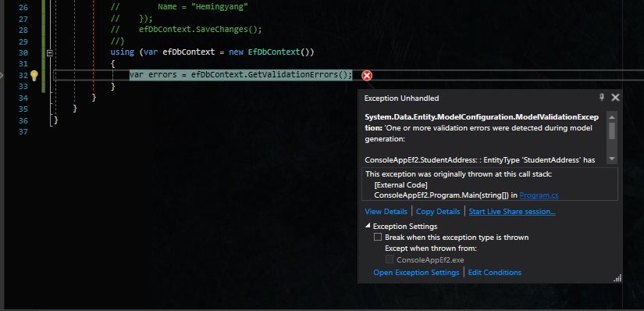Viewport: 644px width, 311px height.
Task: Click the exception message scroll down arrow
Action: coord(612,159)
